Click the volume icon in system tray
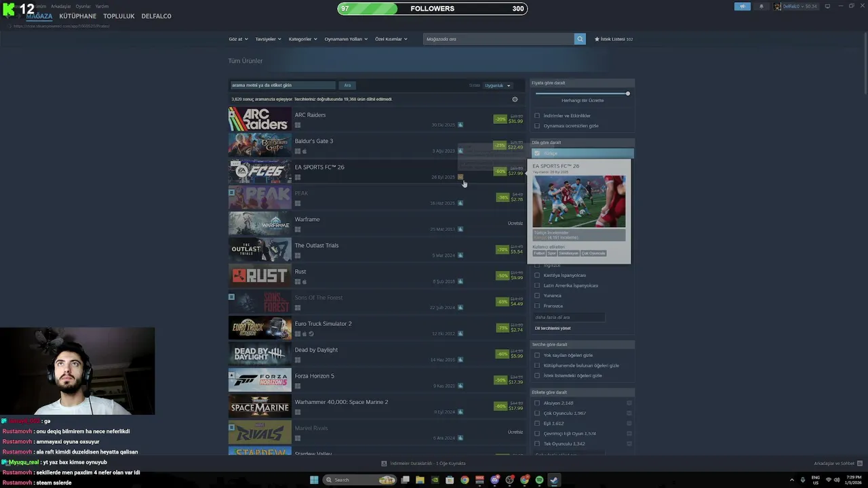 click(837, 480)
